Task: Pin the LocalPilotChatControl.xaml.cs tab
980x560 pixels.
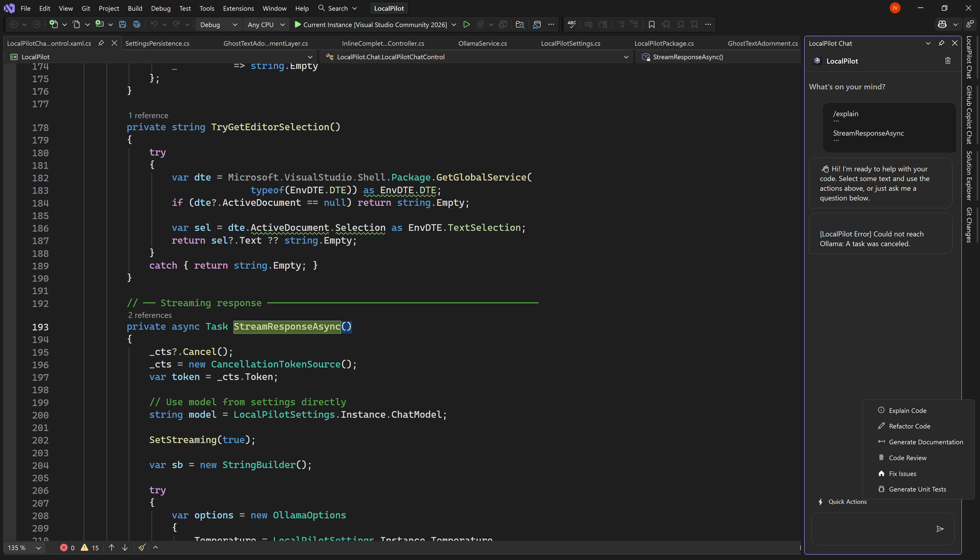Action: pos(101,43)
